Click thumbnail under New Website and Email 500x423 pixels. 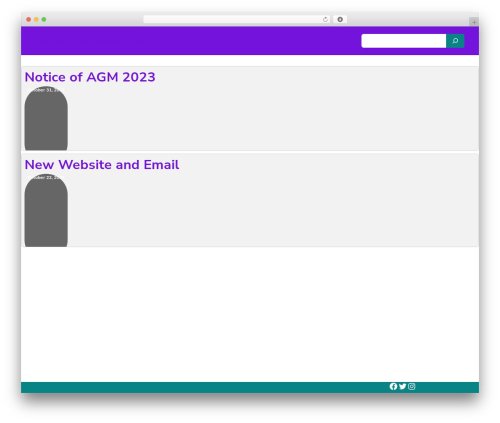click(46, 210)
